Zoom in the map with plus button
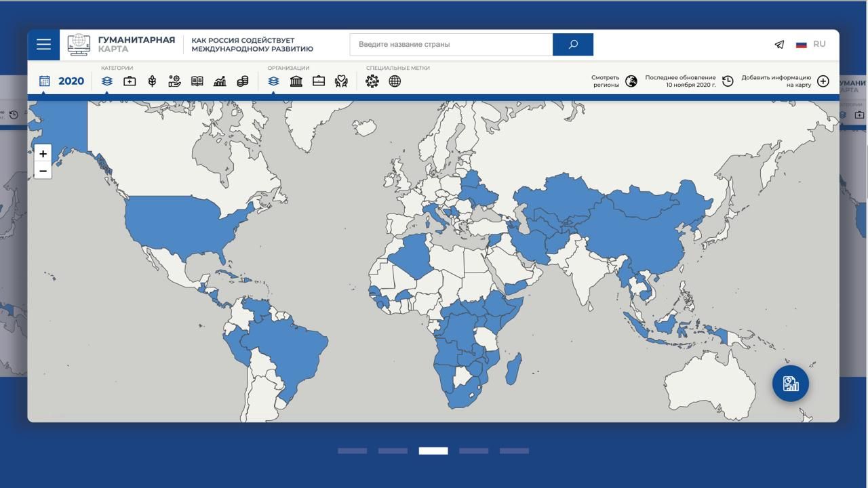The width and height of the screenshot is (868, 488). (x=43, y=154)
